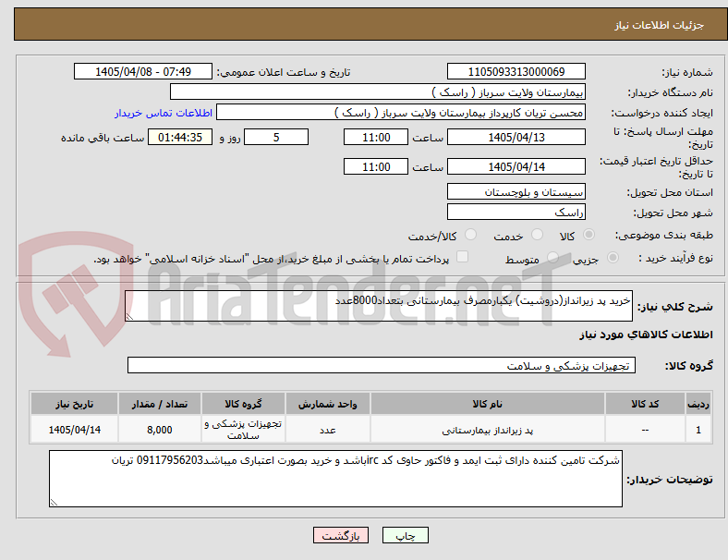Viewport: 728px width, 560px height.
Task: Select the متوسط purchase type radio
Action: tap(552, 258)
